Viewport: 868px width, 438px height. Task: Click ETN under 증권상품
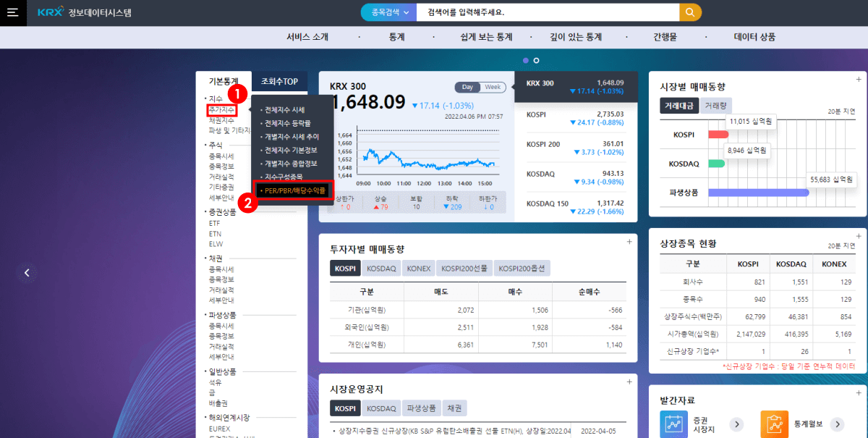tap(214, 234)
